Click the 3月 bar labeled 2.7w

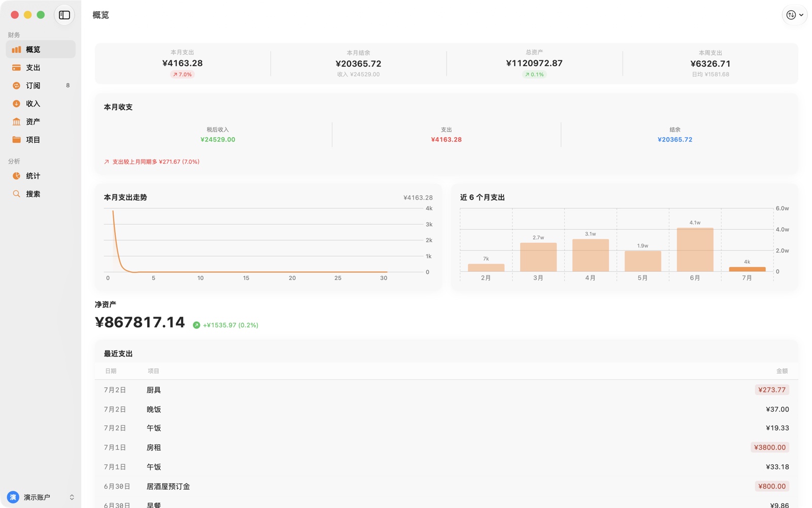538,257
